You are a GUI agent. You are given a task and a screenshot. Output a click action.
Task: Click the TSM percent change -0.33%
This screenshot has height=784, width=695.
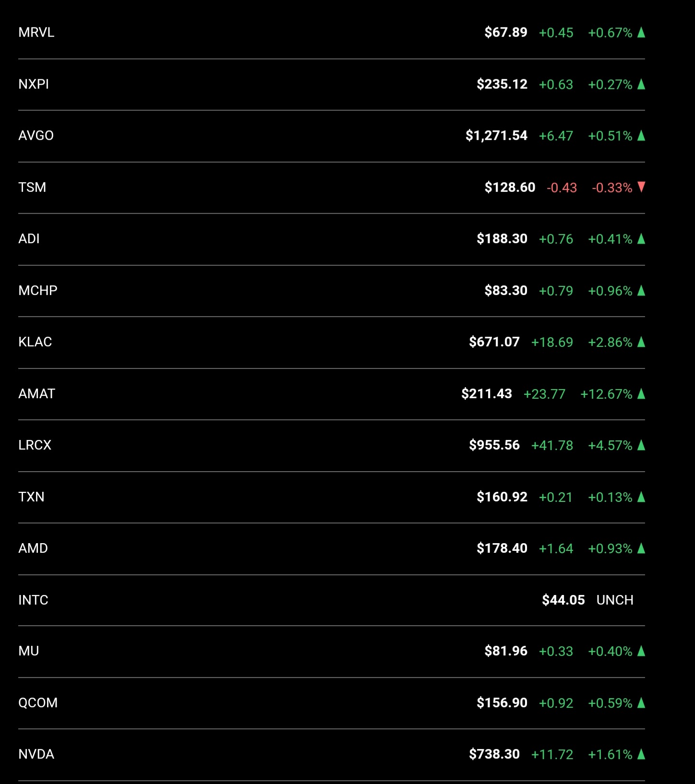pyautogui.click(x=612, y=188)
